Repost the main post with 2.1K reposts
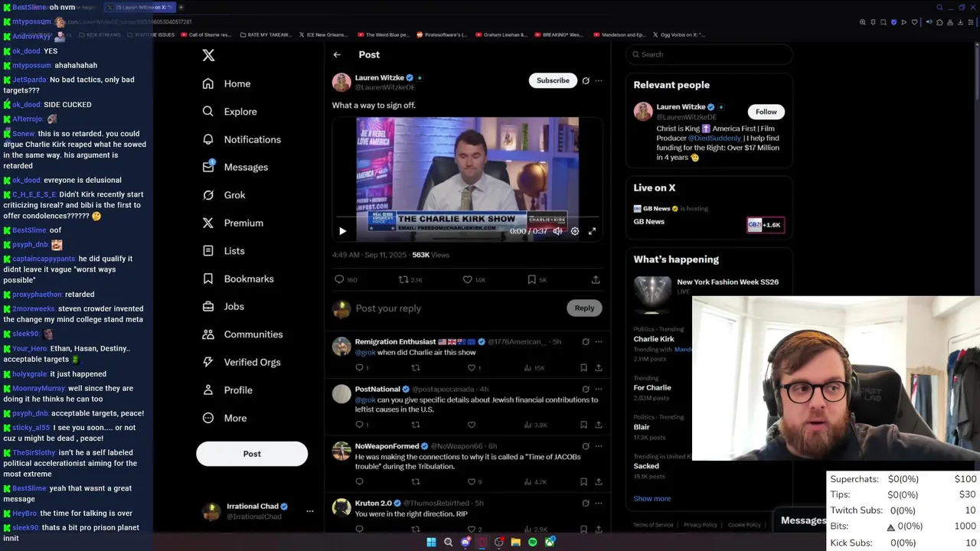The height and width of the screenshot is (551, 980). (410, 279)
